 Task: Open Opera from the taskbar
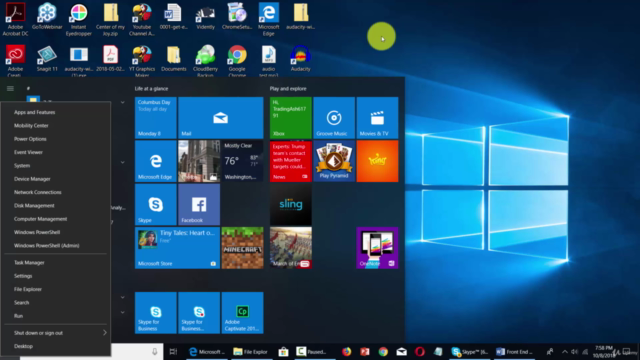click(x=420, y=351)
